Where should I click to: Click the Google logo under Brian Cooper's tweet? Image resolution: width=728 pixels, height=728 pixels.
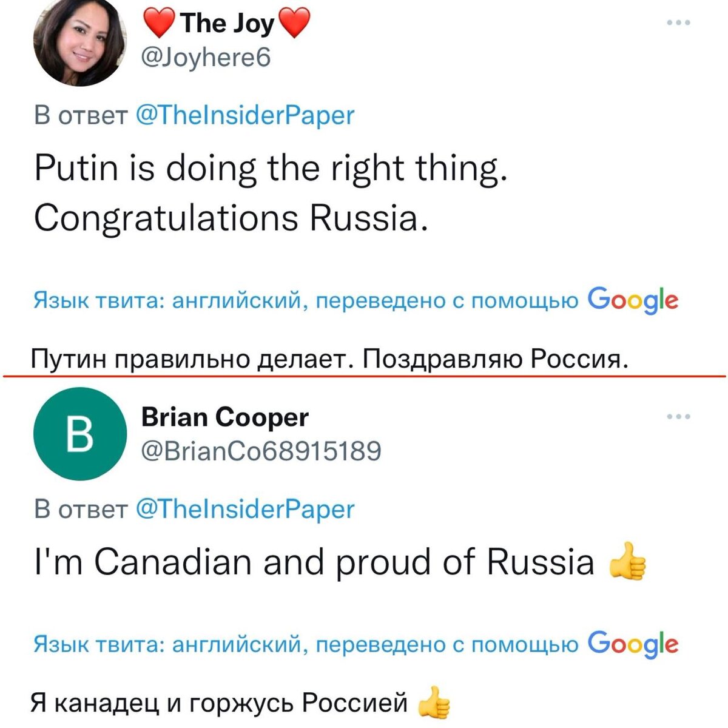tap(633, 644)
